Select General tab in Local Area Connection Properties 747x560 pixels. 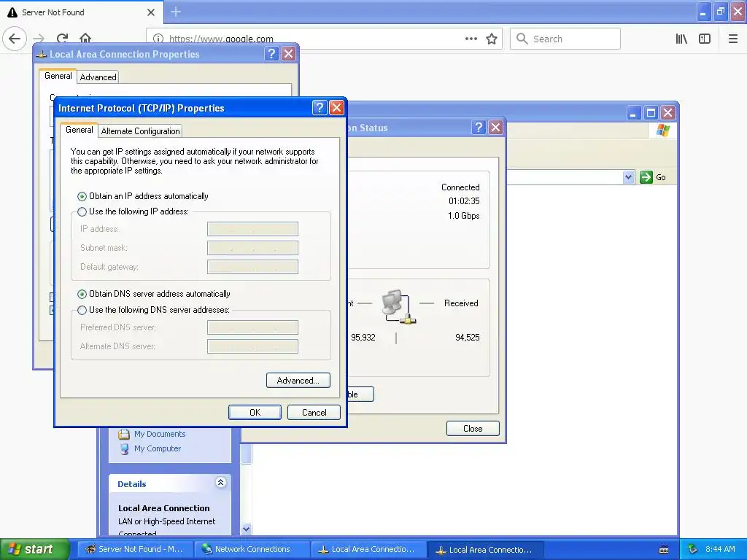pos(58,76)
